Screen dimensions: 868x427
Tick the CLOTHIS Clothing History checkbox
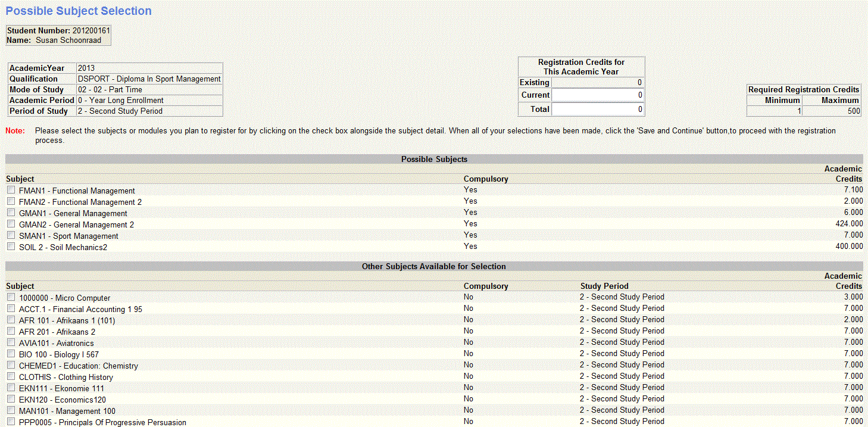11,376
